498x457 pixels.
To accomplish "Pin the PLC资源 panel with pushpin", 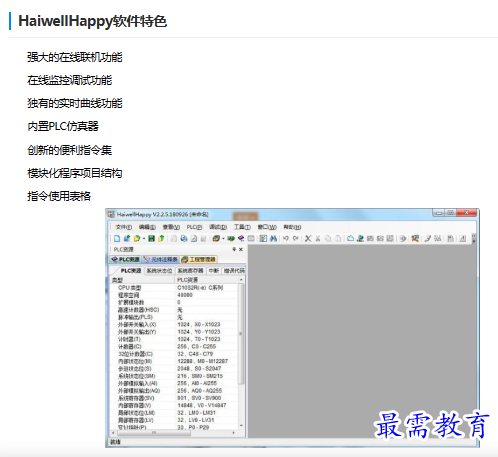I will [x=234, y=249].
